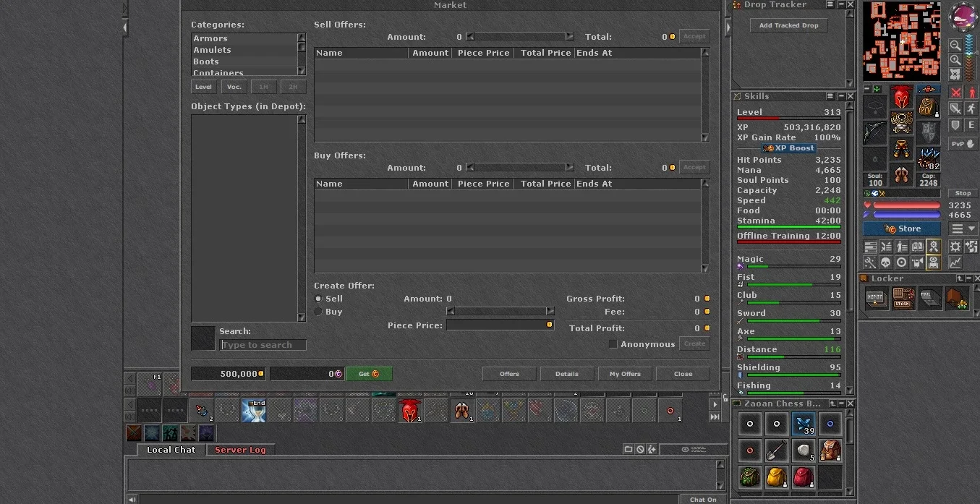Switch to the Server Log tab

point(240,450)
